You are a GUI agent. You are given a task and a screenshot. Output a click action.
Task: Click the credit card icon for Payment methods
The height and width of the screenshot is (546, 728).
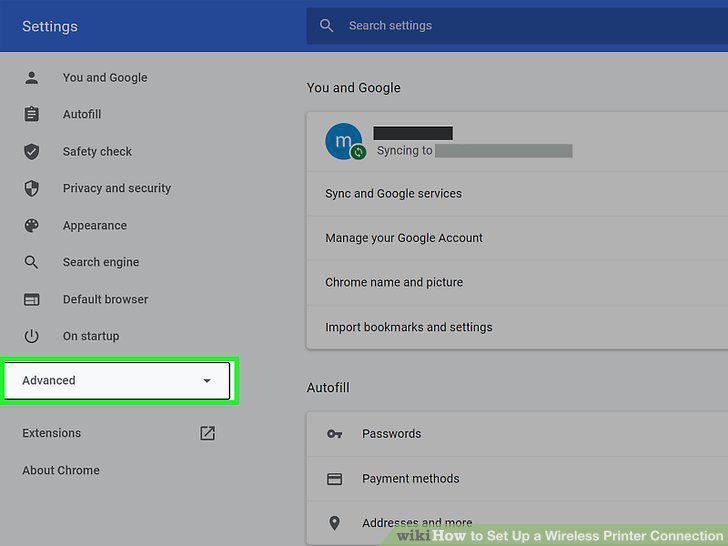pos(334,479)
